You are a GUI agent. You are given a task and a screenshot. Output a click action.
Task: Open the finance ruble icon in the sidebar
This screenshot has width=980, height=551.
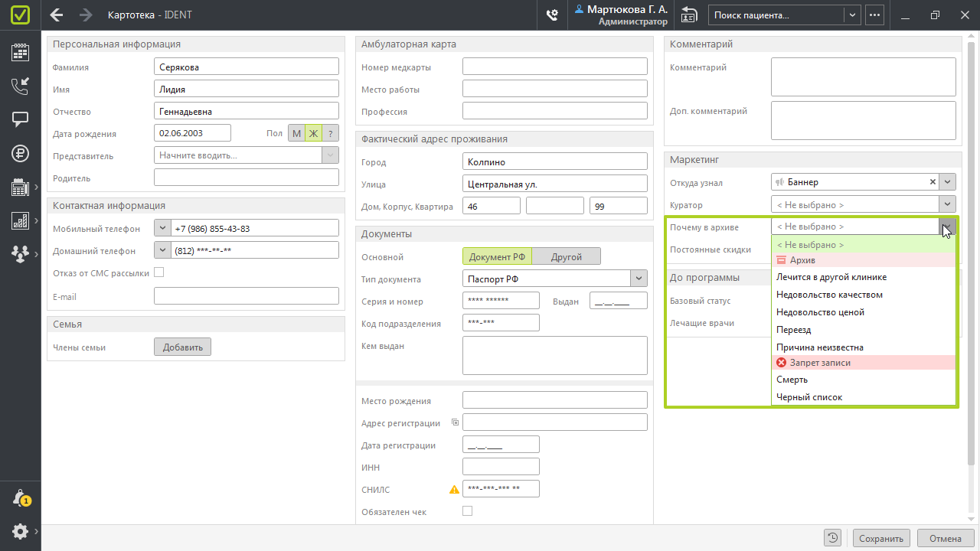click(20, 153)
